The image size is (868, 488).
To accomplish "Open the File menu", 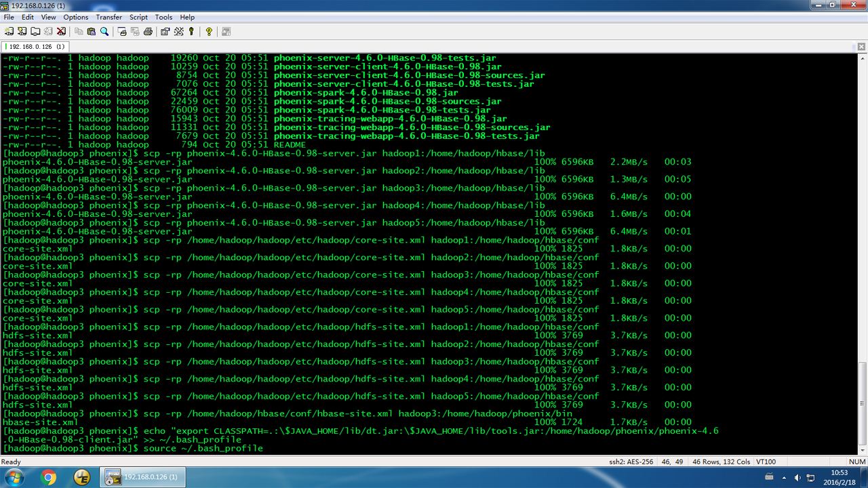I will 9,17.
